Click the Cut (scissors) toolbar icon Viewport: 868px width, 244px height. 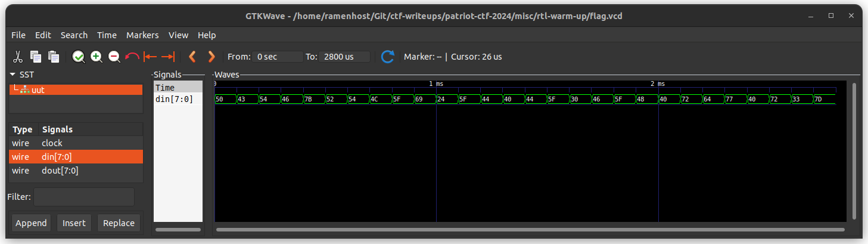click(18, 57)
